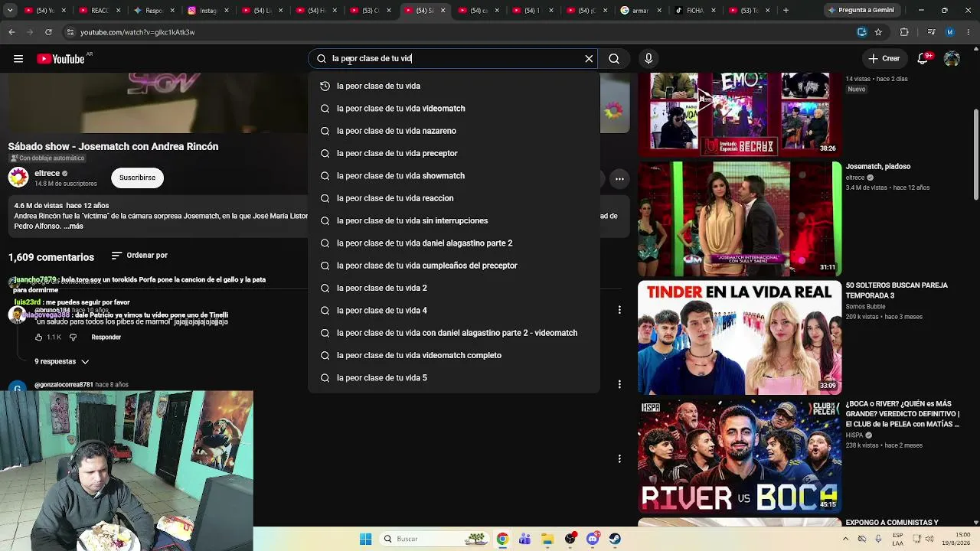Click the Crear button
This screenshot has height=551, width=980.
884,59
